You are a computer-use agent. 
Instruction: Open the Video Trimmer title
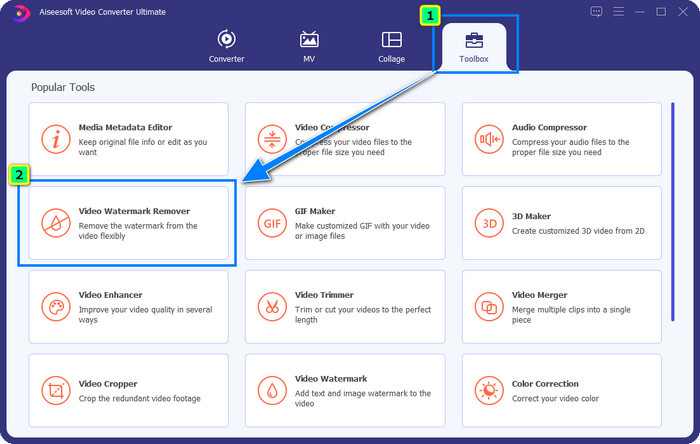(x=324, y=295)
